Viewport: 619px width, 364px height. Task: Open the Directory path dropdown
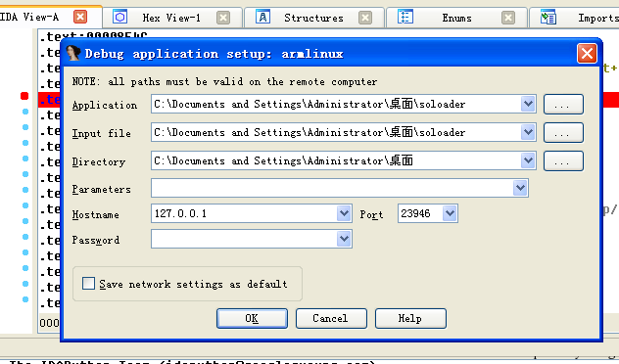pyautogui.click(x=528, y=160)
